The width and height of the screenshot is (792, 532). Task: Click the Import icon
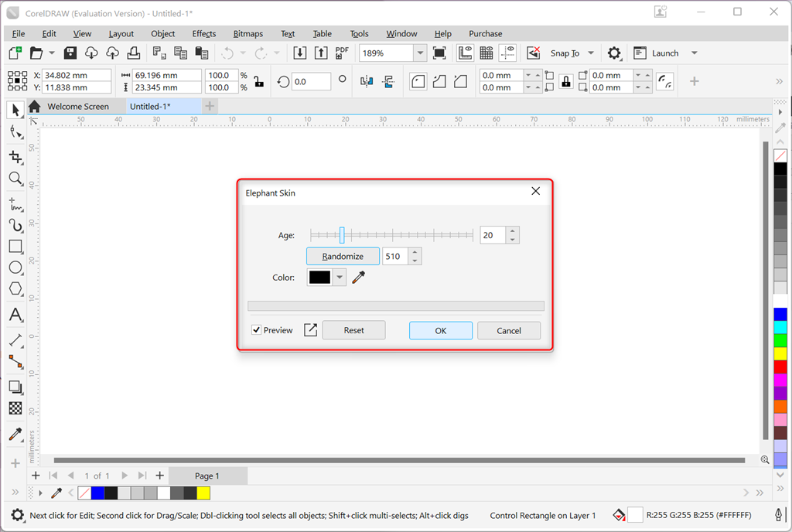[299, 53]
